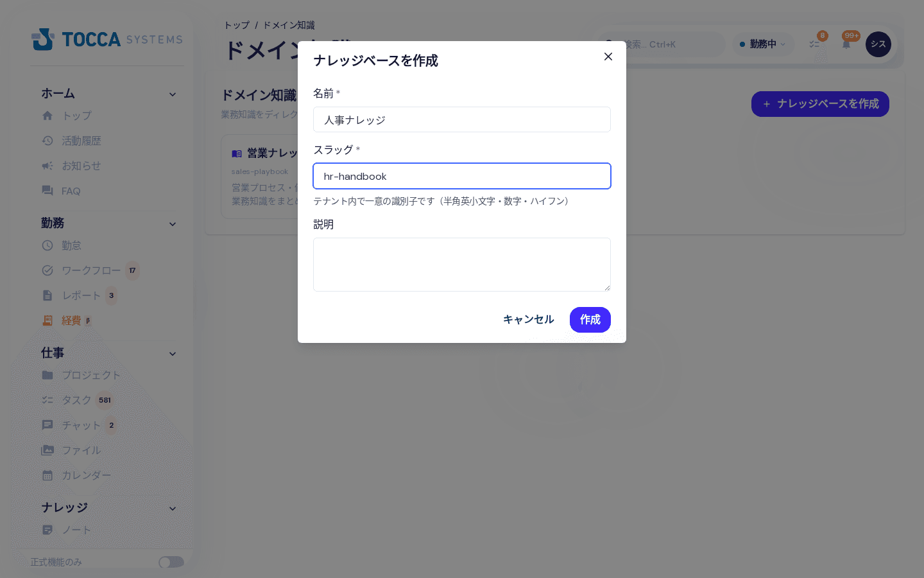The width and height of the screenshot is (924, 578).
Task: Open レポート document icon
Action: point(47,295)
